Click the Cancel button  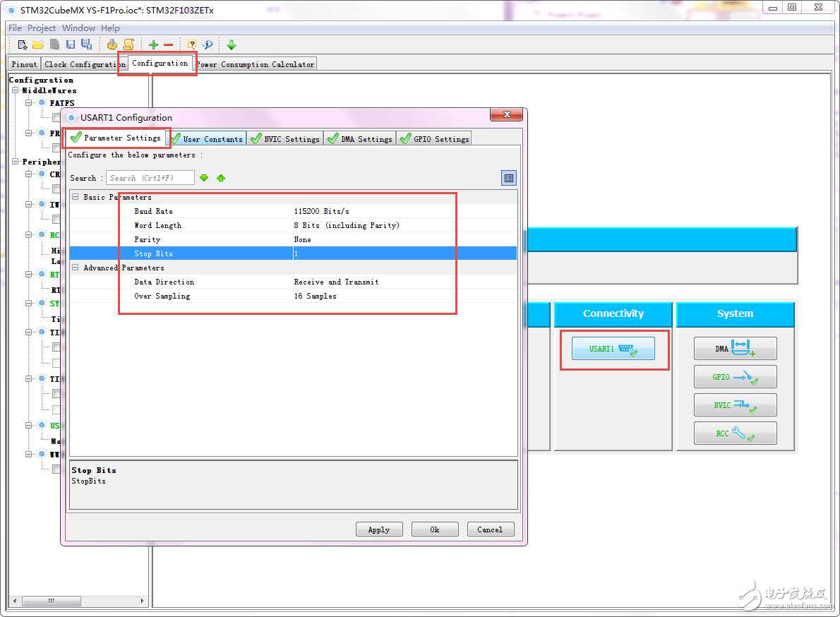[x=490, y=529]
